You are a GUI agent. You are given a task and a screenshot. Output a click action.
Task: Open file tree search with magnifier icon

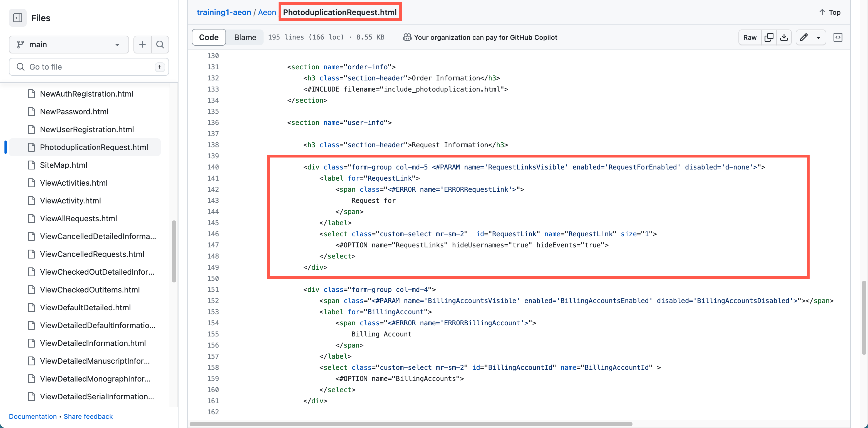[x=160, y=44]
